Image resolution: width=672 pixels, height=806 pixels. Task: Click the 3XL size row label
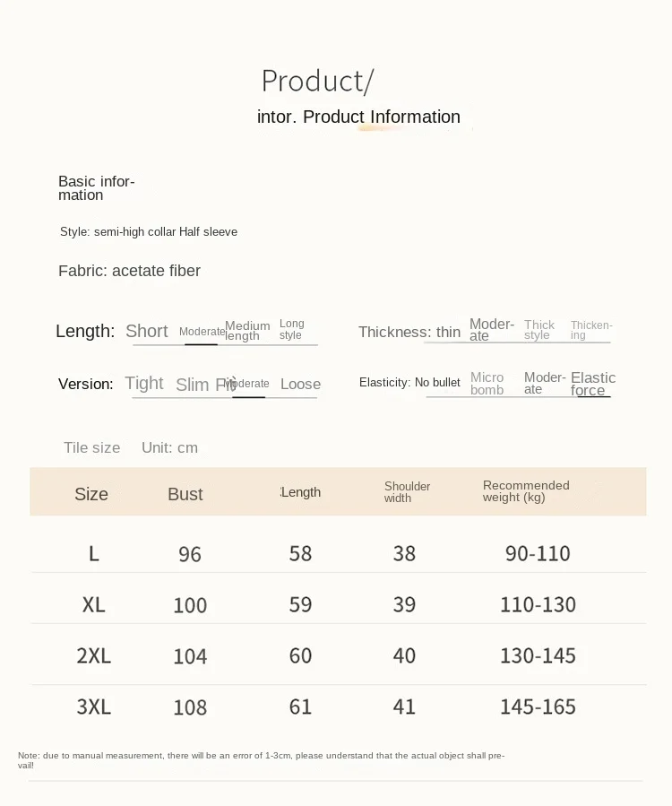[94, 706]
